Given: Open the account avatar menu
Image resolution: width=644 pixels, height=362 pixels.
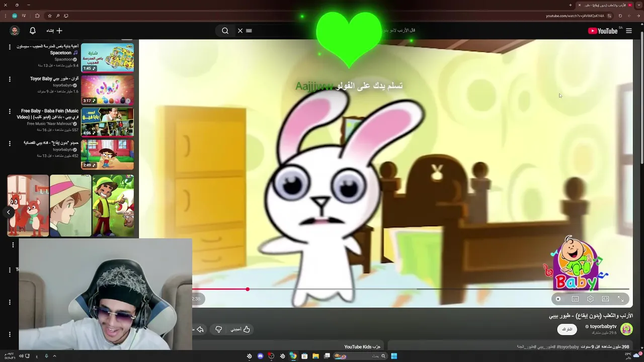Looking at the screenshot, I should pyautogui.click(x=15, y=31).
